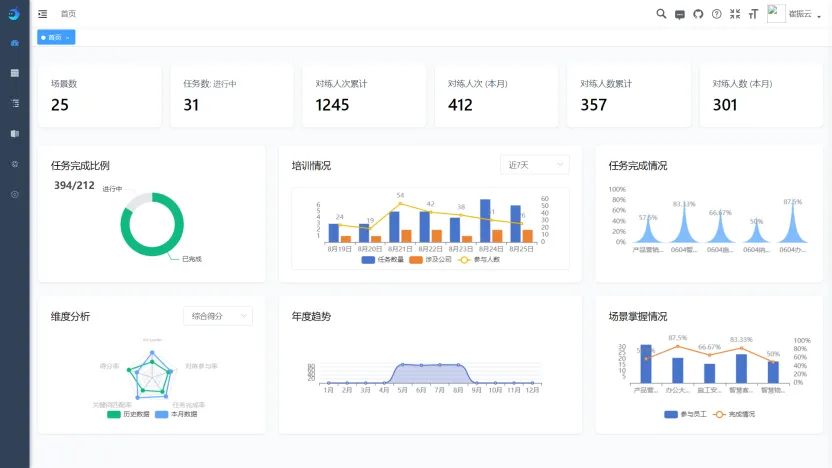The width and height of the screenshot is (832, 468).
Task: Click the 已完成 label of the donut chart
Action: coord(192,259)
